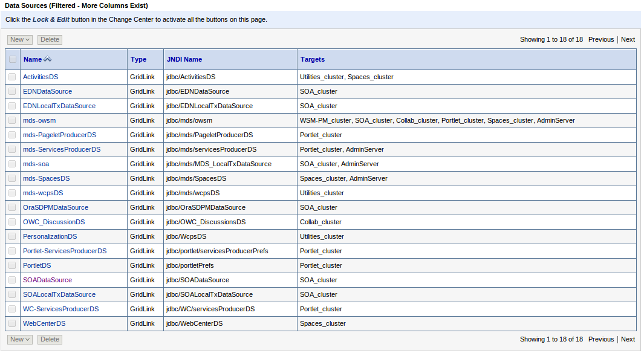
Task: Open the PersonalizationDS link
Action: point(50,236)
